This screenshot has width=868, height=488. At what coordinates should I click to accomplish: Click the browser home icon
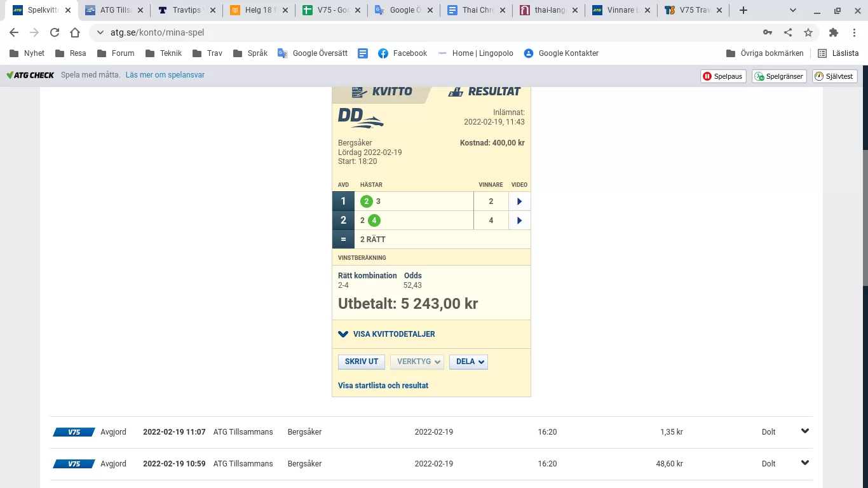(75, 32)
